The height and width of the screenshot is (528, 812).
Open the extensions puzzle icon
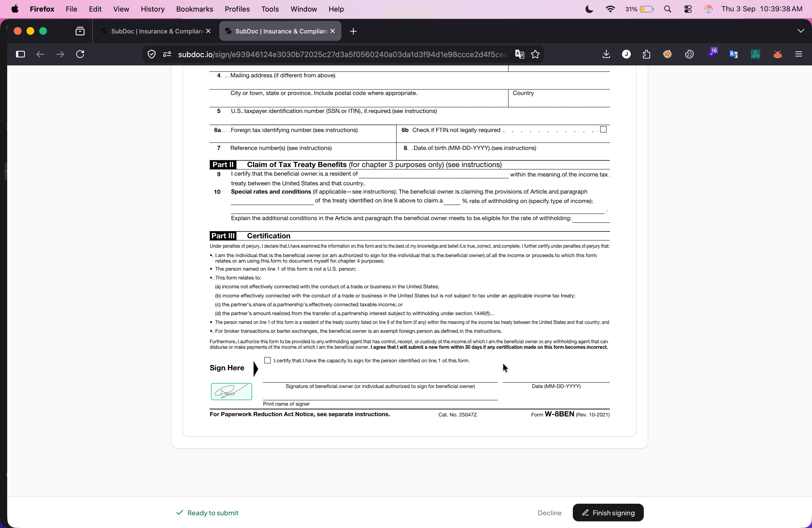647,54
